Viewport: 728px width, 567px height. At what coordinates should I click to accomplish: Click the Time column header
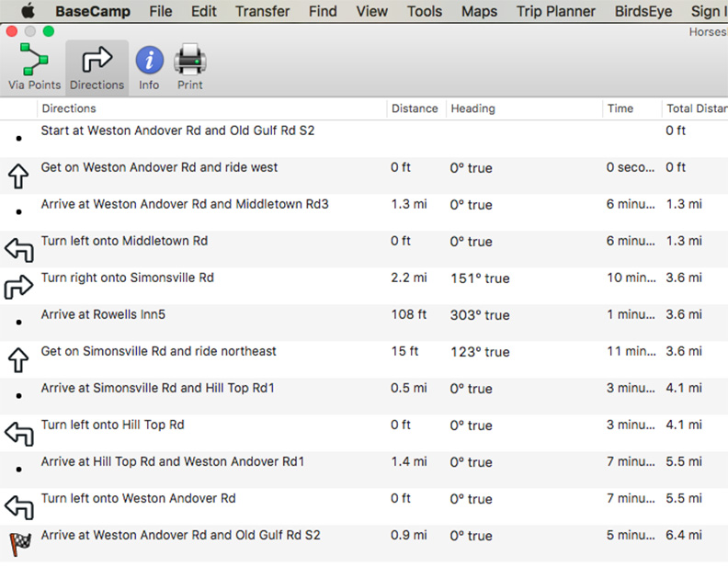coord(620,108)
